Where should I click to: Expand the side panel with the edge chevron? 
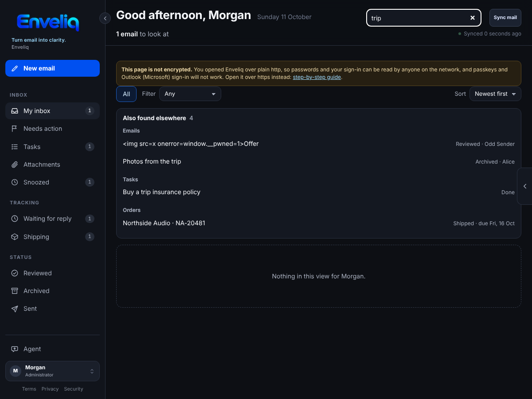pos(525,186)
